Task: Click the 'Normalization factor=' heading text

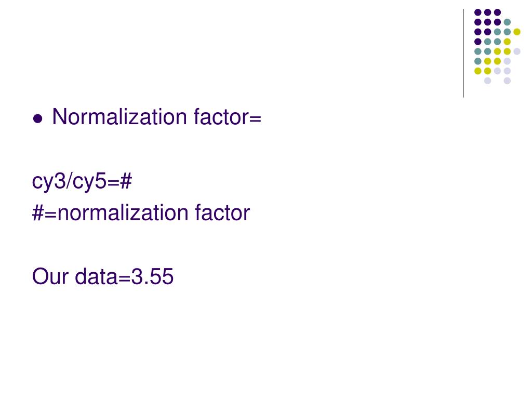Action: 157,117
